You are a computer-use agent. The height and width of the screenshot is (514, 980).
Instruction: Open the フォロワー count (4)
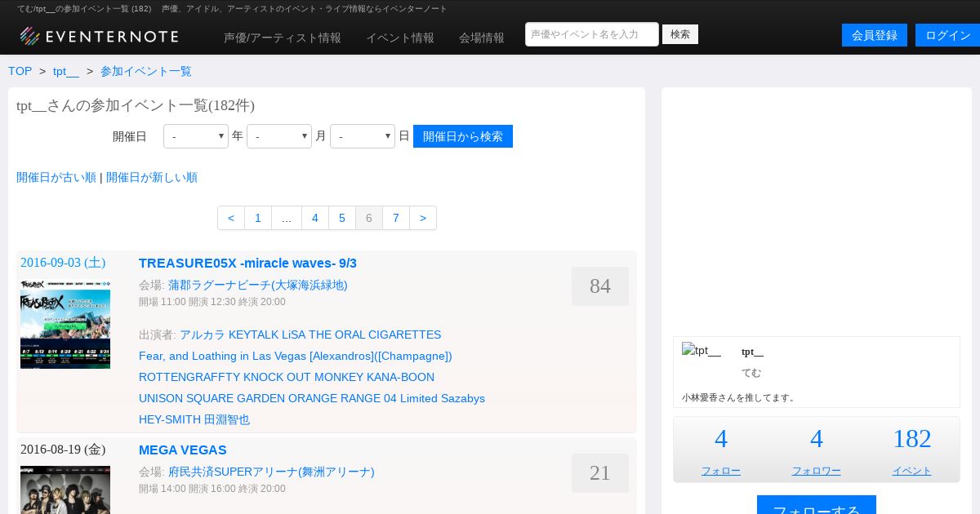pyautogui.click(x=817, y=439)
